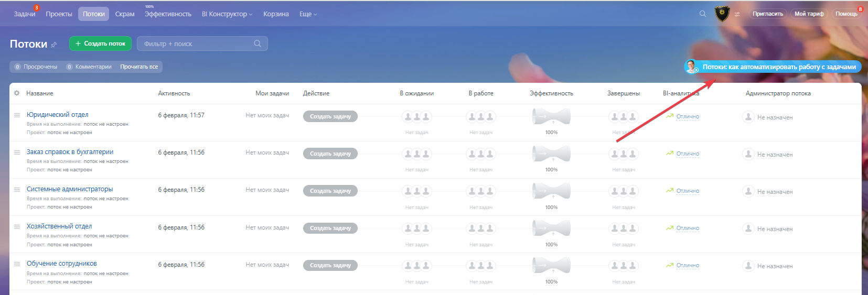Expand the BI Конструктор dropdown
868x295 pixels.
coord(227,14)
